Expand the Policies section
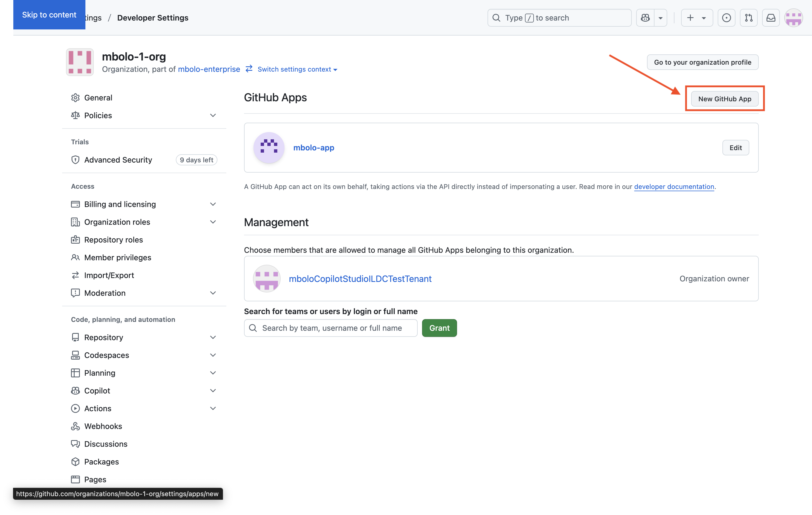This screenshot has width=812, height=515. [x=213, y=115]
